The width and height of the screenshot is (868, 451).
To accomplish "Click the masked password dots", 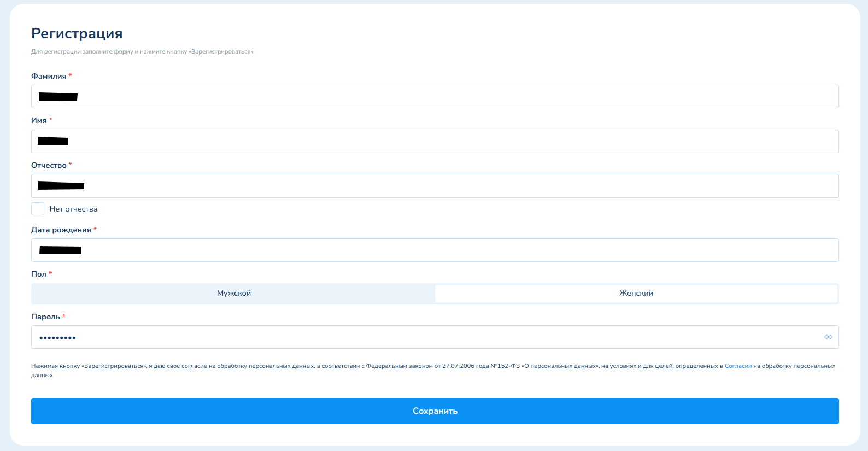I will (x=57, y=338).
